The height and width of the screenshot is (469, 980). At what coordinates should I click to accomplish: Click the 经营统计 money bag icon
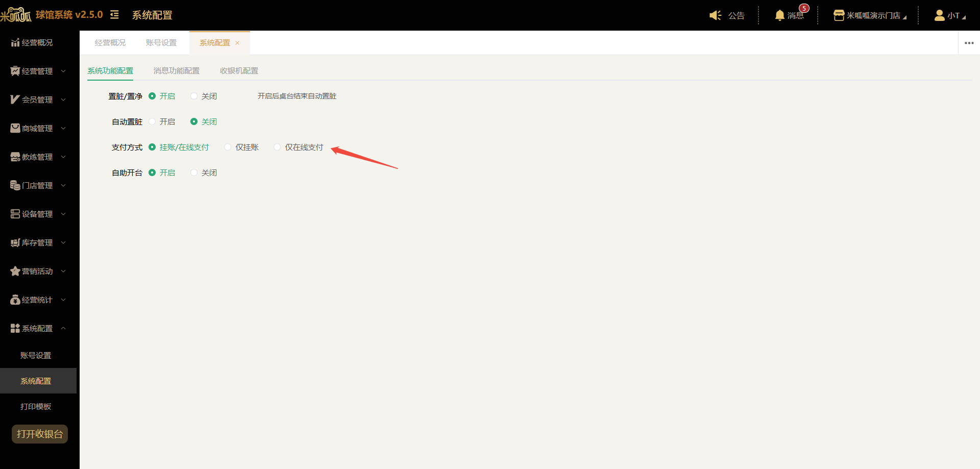click(x=15, y=300)
